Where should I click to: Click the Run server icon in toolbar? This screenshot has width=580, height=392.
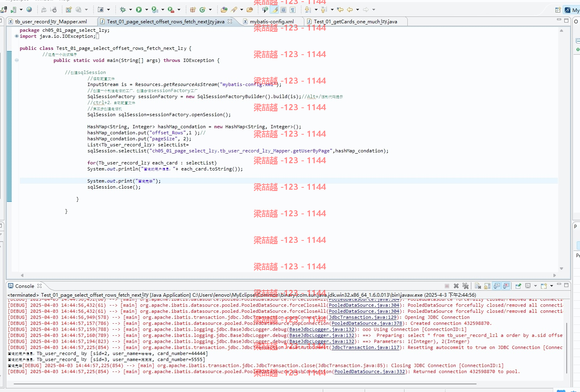[155, 9]
